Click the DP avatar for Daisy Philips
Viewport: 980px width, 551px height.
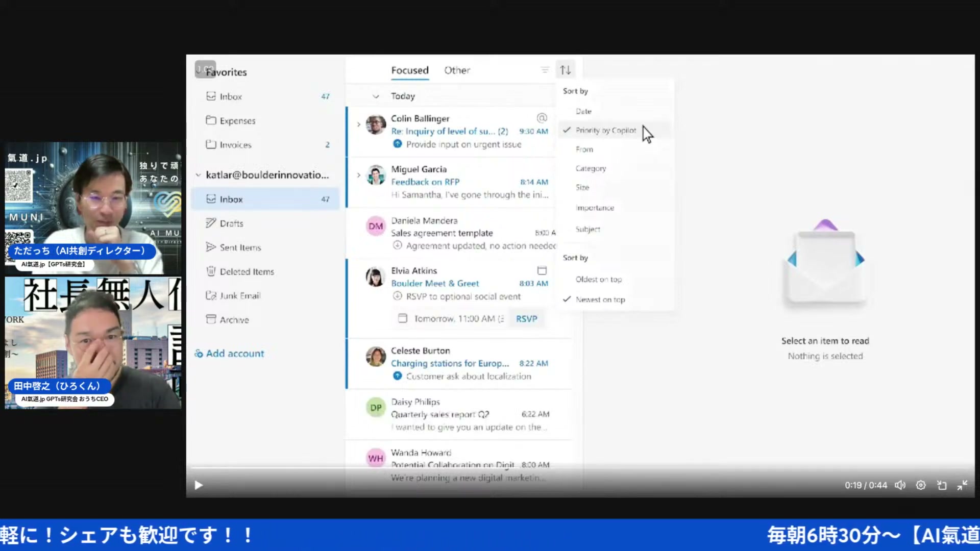[376, 408]
